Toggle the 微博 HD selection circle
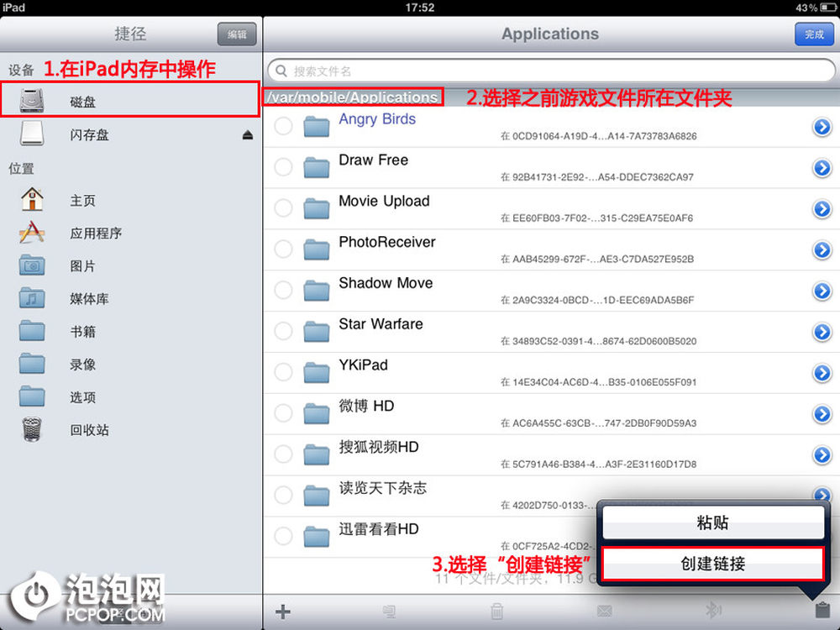 click(x=283, y=413)
